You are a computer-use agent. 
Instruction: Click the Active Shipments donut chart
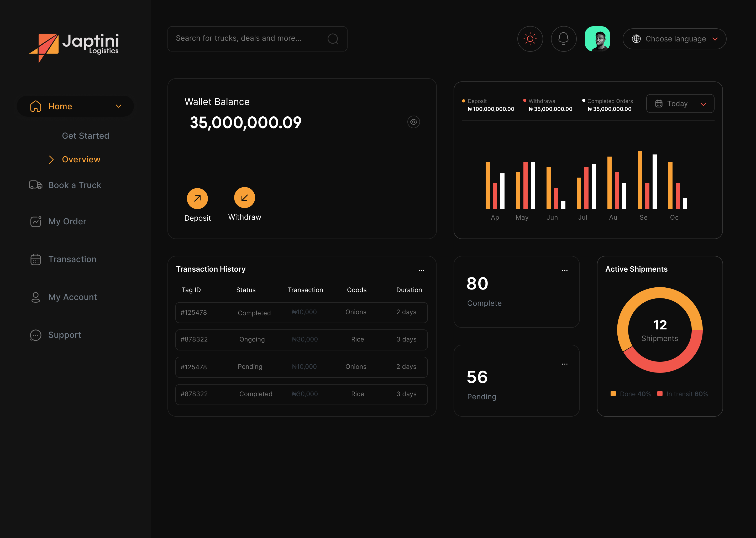tap(660, 330)
